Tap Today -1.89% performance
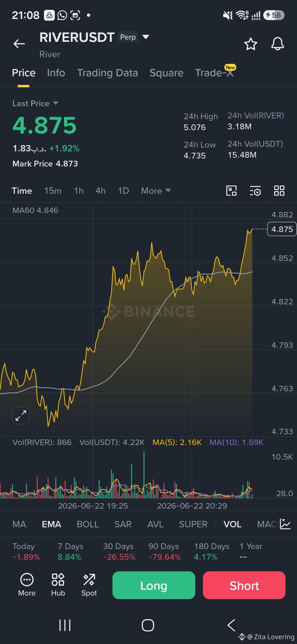The image size is (297, 644). point(26,552)
